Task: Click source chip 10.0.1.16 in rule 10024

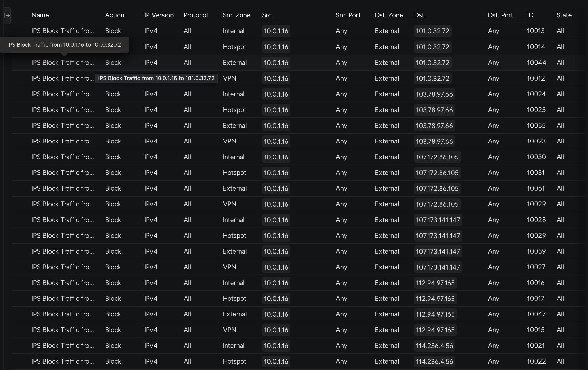Action: coord(276,94)
